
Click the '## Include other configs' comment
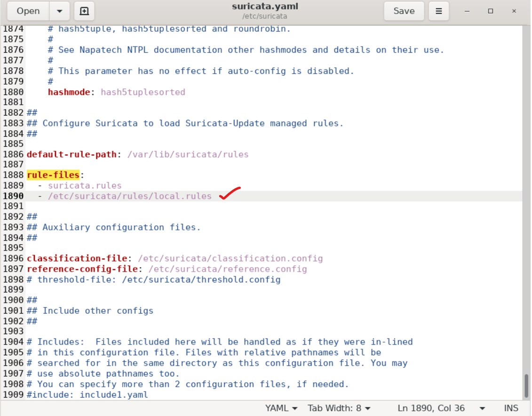[90, 311]
